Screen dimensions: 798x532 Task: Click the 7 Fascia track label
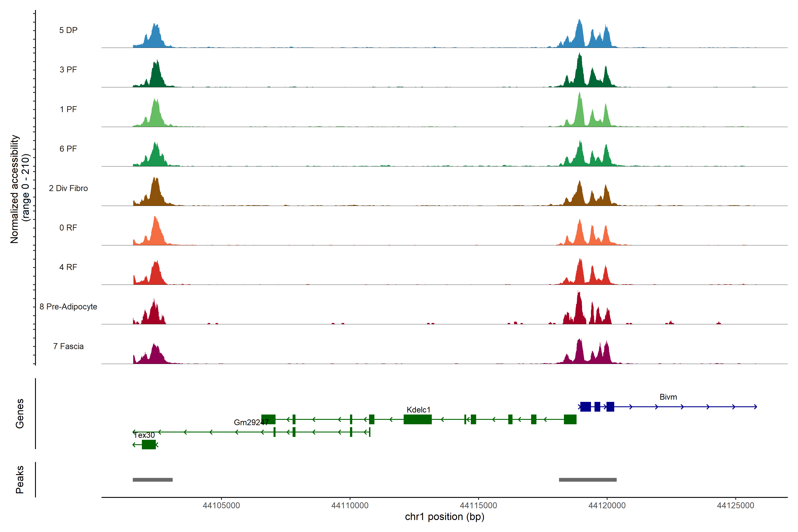[x=68, y=346]
